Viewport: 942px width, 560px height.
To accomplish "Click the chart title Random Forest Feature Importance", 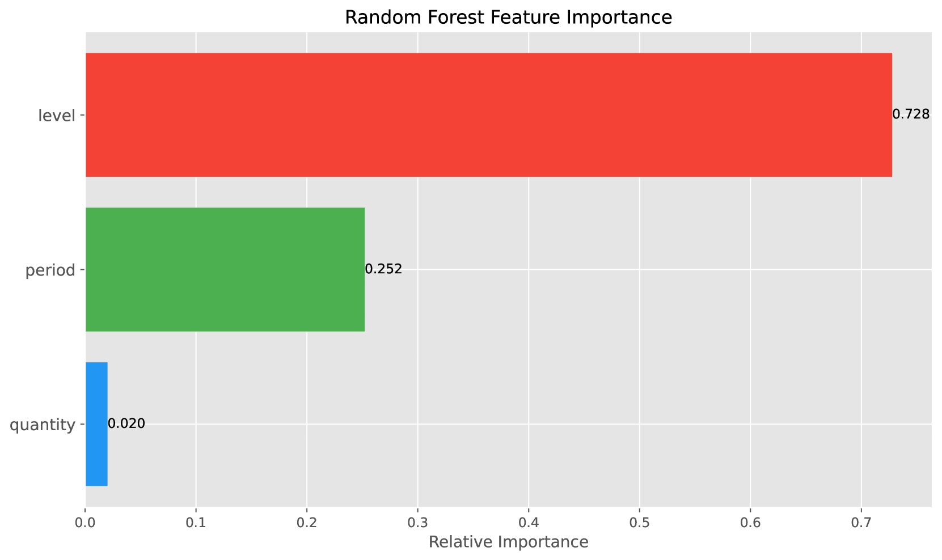I will tap(508, 18).
